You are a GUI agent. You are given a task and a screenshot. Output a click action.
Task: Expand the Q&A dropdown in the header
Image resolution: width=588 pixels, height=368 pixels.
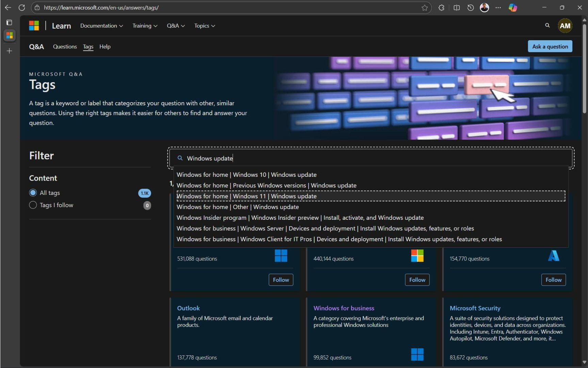[x=176, y=26]
